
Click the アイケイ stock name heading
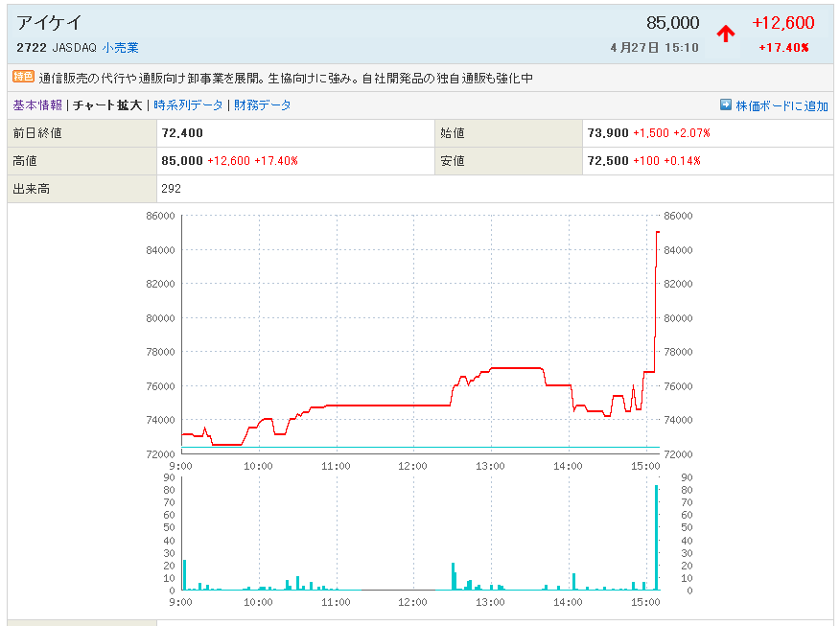[x=50, y=23]
